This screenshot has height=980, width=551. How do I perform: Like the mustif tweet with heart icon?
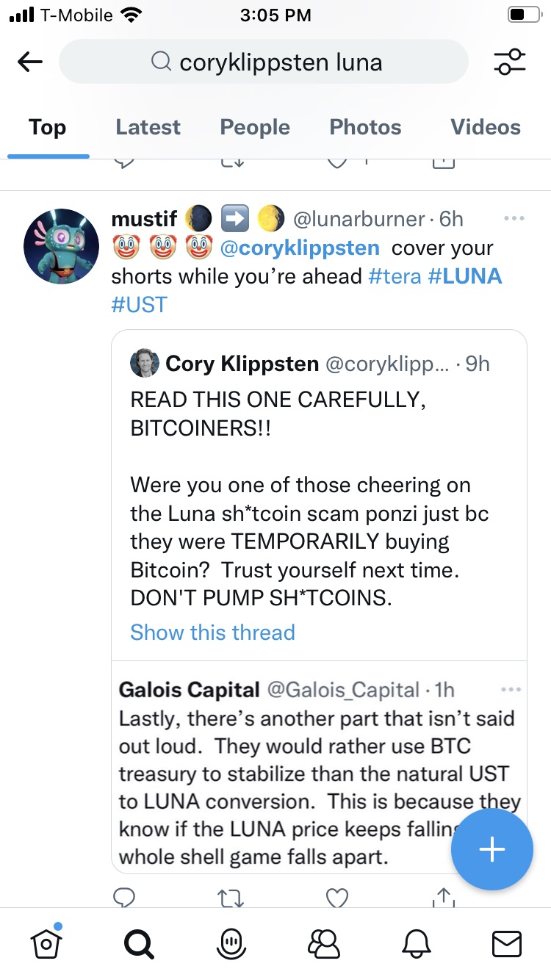click(336, 897)
